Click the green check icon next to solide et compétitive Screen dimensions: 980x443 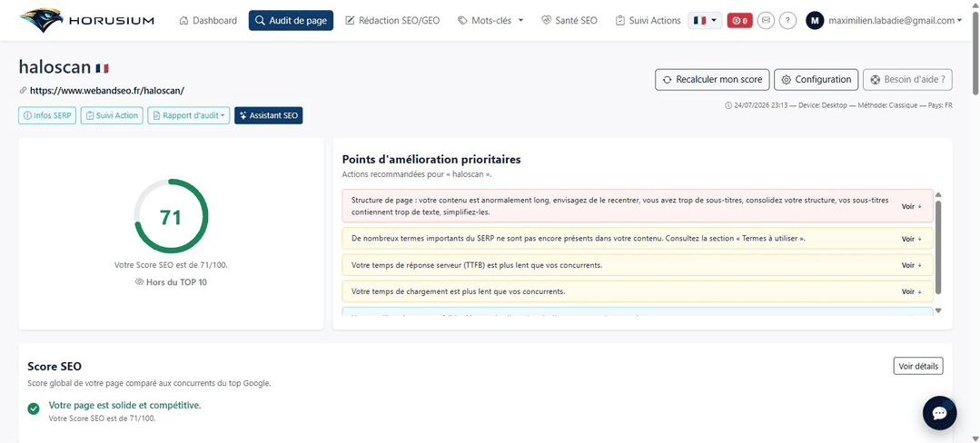pyautogui.click(x=34, y=409)
